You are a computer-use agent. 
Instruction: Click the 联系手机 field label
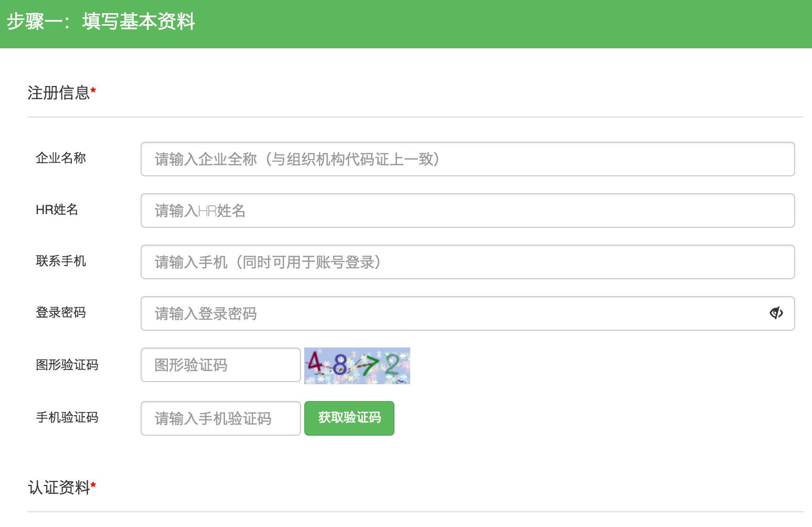[61, 261]
